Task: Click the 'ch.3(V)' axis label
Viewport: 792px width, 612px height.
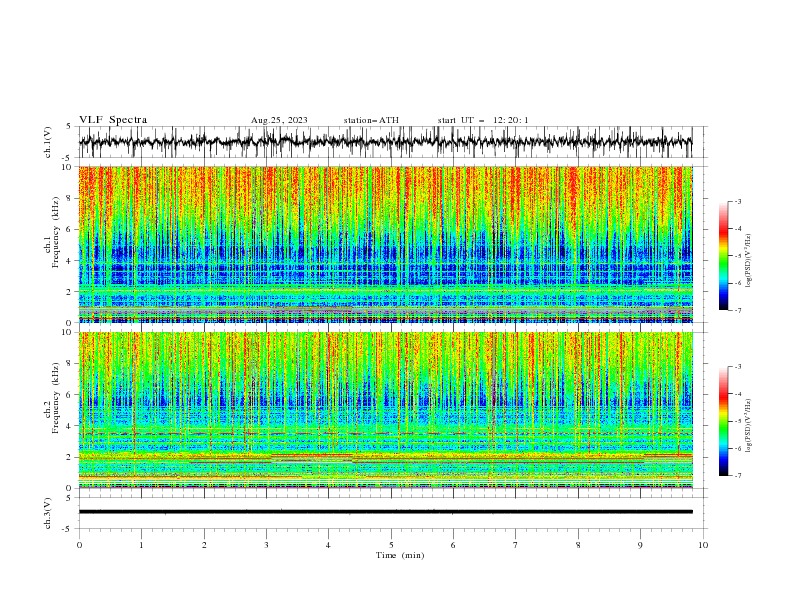Action: pos(48,513)
